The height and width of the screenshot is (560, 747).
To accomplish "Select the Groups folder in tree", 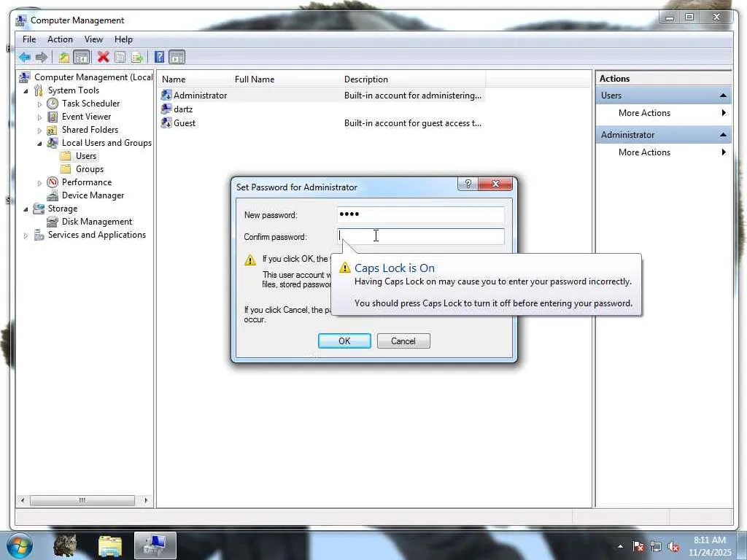I will coord(89,169).
